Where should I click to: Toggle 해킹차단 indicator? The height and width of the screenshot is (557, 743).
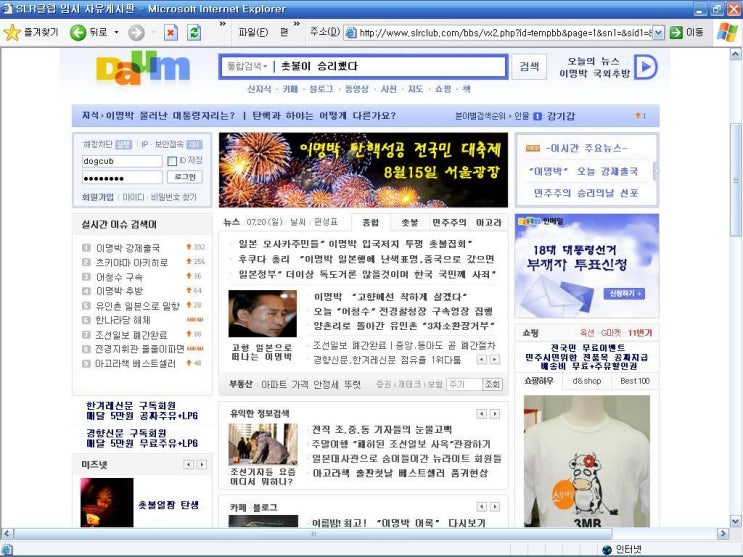(x=124, y=144)
